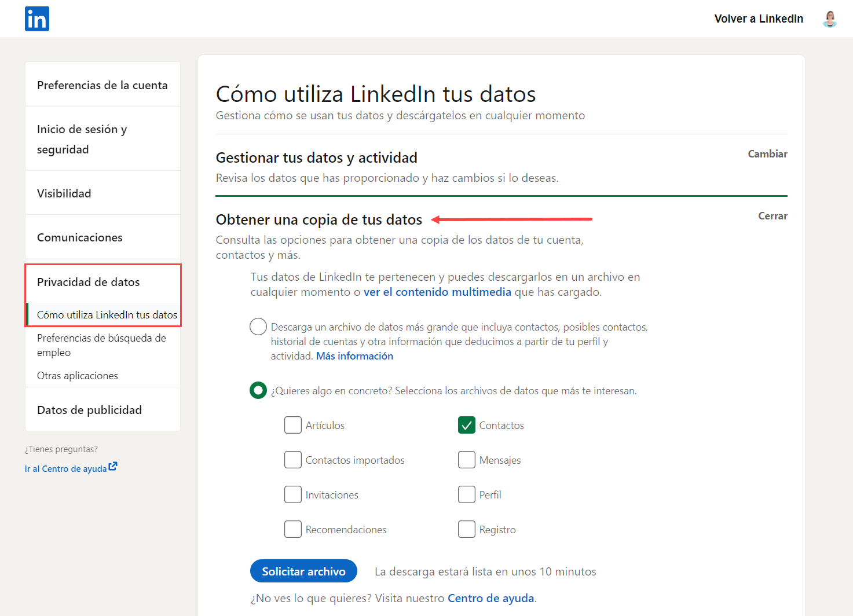Check the Invitaciones checkbox
This screenshot has width=853, height=616.
(x=293, y=494)
